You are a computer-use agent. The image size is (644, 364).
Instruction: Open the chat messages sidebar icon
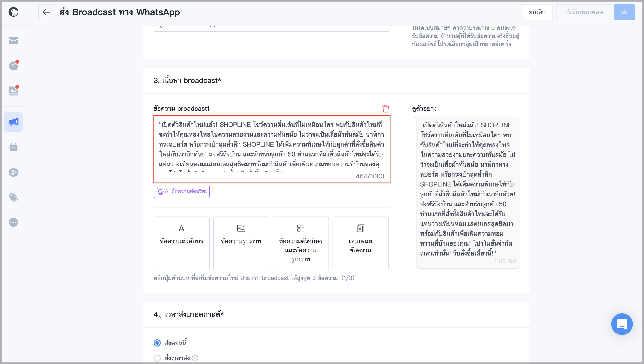tap(13, 66)
